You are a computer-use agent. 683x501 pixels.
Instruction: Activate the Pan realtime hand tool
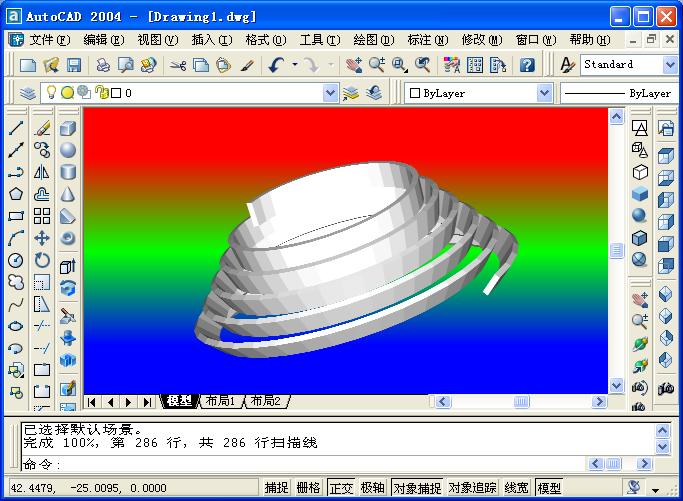(x=354, y=65)
